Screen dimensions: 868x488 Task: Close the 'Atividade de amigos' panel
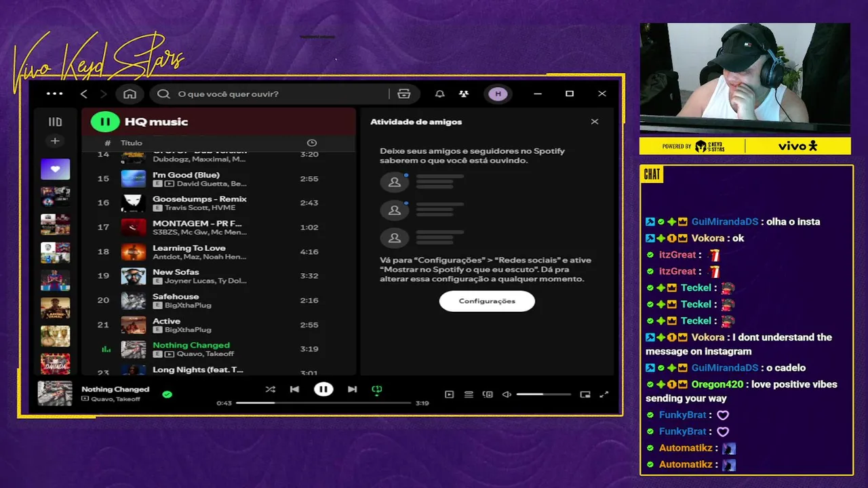[595, 122]
